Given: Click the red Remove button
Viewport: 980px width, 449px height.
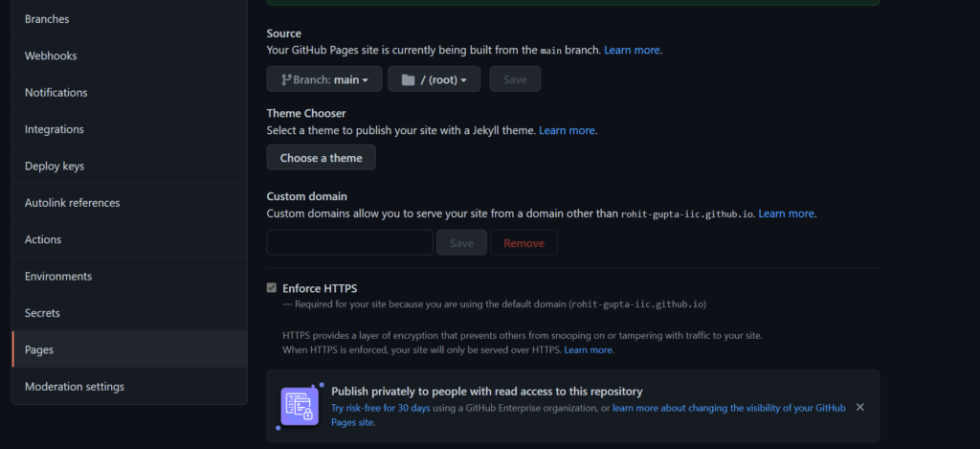Looking at the screenshot, I should pos(523,242).
